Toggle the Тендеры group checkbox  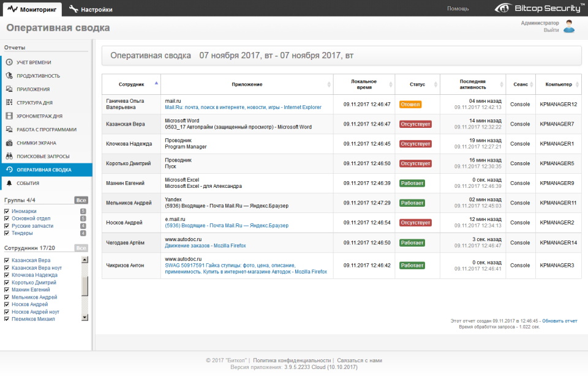coord(7,233)
